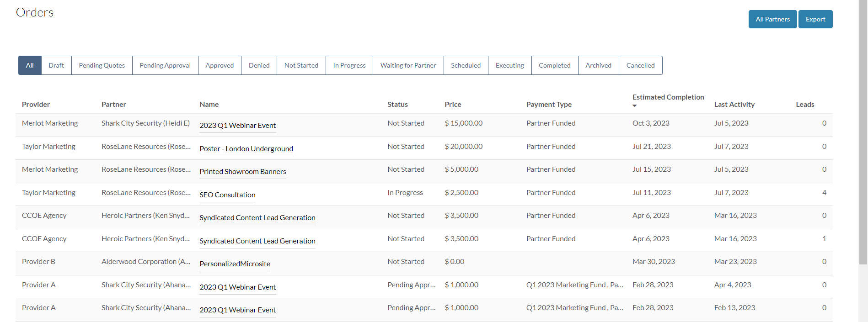Screen dimensions: 868x322
Task: Open the SEO Consultation order link
Action: [227, 195]
